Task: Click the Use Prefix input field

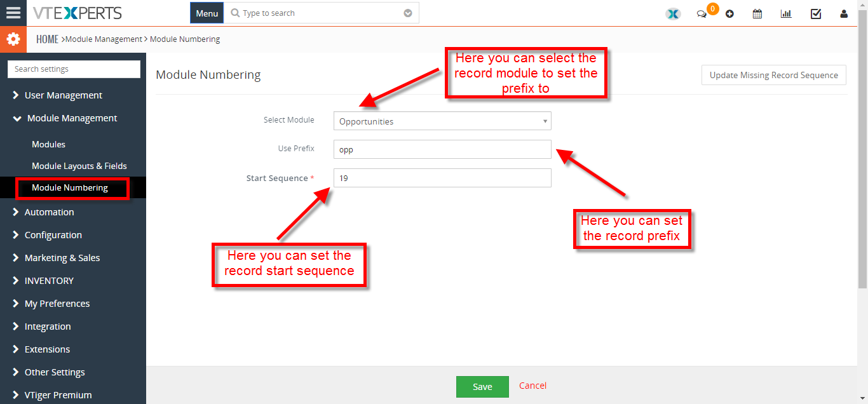Action: 442,149
